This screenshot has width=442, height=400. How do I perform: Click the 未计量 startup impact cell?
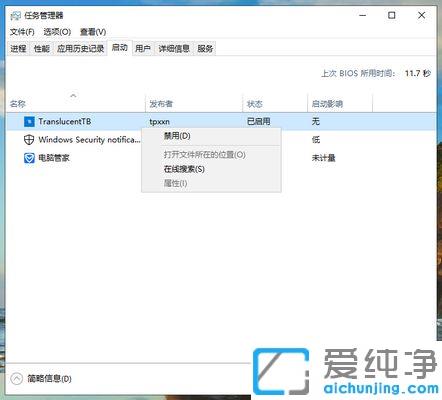pyautogui.click(x=323, y=158)
